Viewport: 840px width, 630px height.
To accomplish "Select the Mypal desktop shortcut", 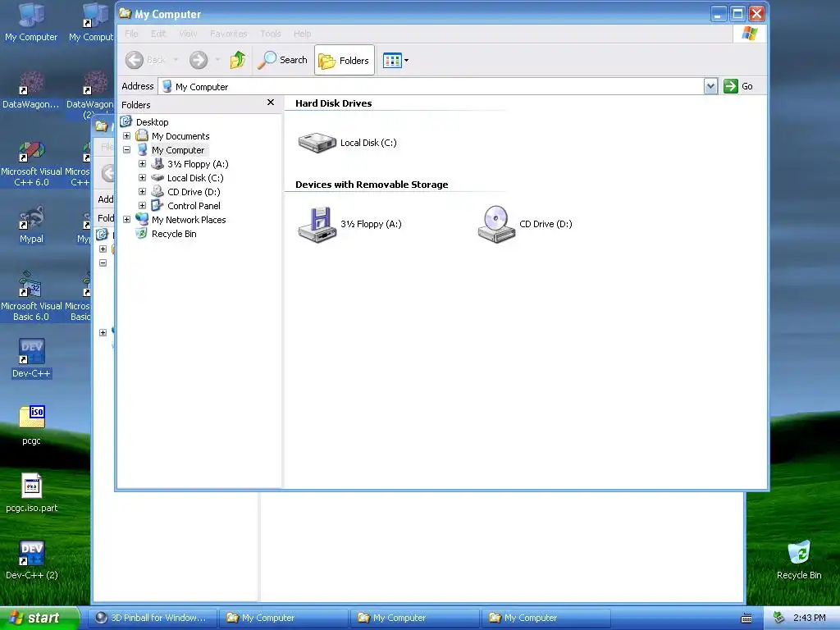I will (31, 225).
